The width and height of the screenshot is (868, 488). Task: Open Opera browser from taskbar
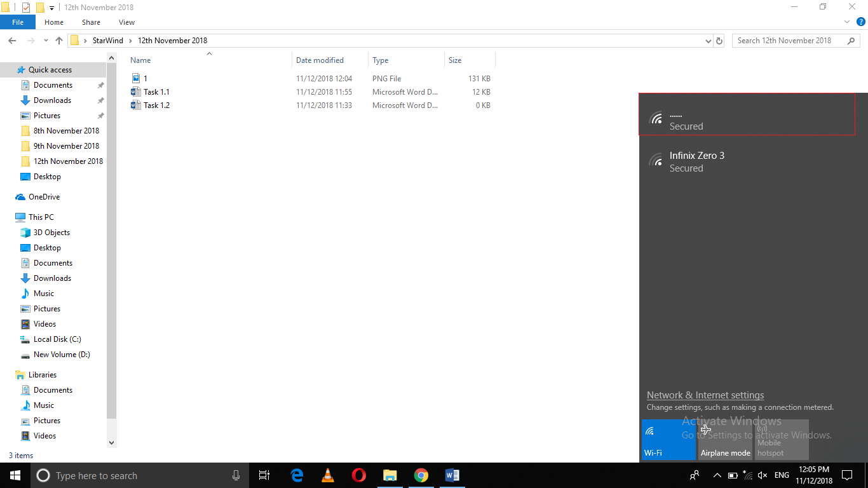click(x=358, y=475)
